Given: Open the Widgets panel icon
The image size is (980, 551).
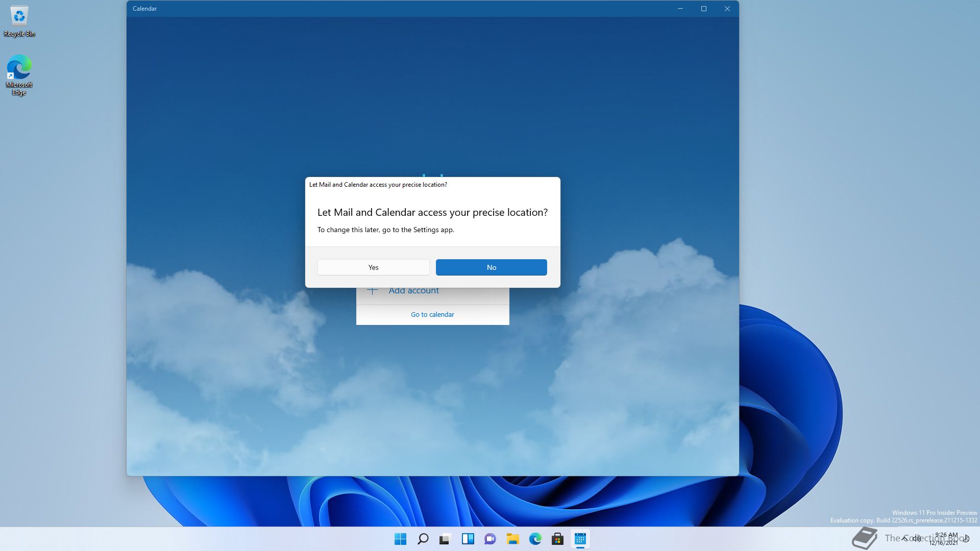Looking at the screenshot, I should [468, 539].
